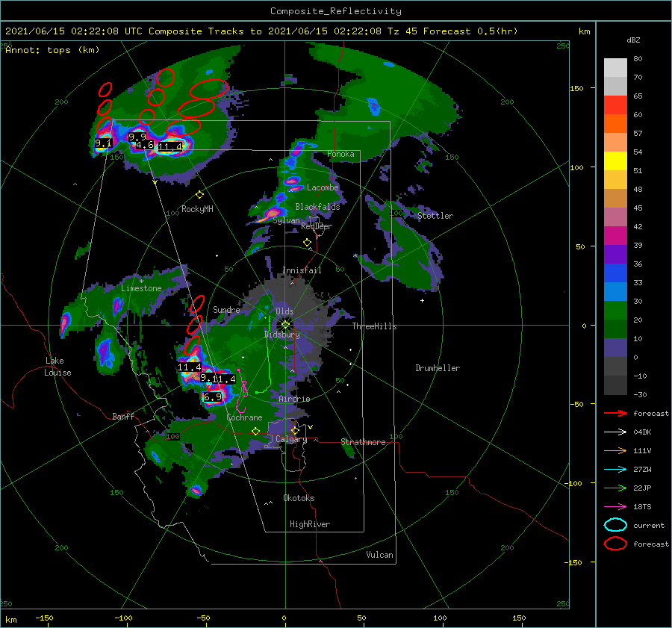
Task: Click yellow diamond marker below RedDeer
Action: tap(307, 243)
